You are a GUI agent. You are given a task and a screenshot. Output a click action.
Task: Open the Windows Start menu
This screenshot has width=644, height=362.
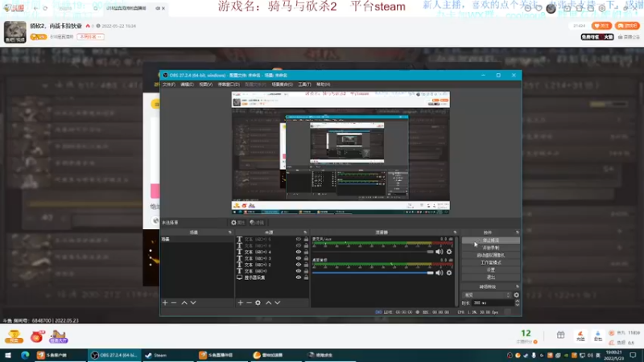point(8,355)
